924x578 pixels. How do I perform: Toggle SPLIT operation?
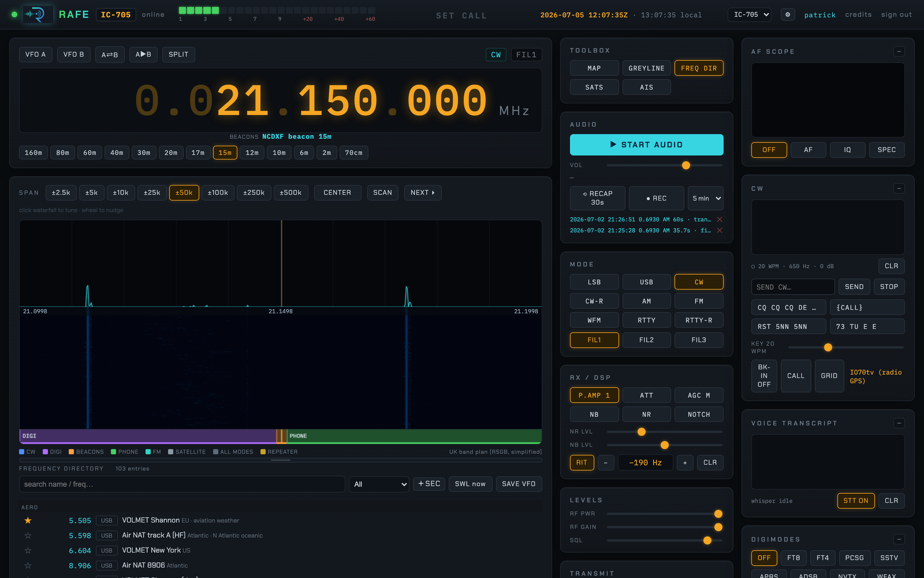(x=178, y=55)
